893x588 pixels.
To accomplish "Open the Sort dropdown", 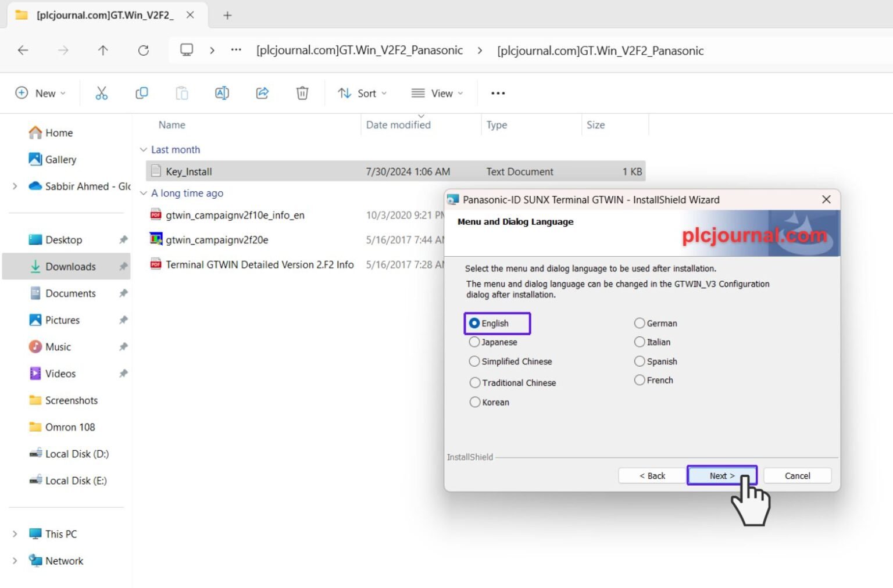I will (362, 93).
